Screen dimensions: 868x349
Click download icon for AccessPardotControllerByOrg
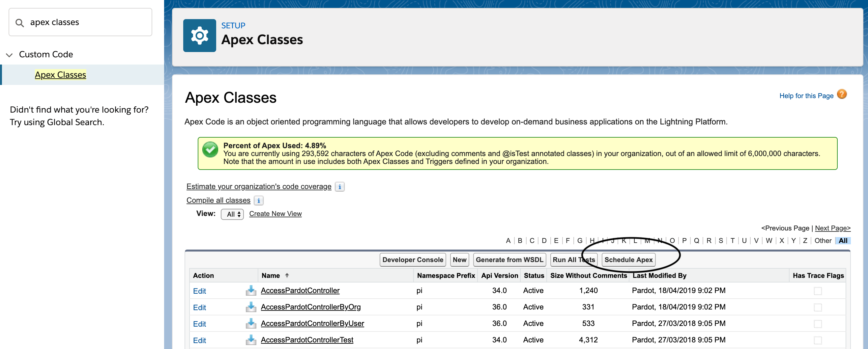point(251,307)
